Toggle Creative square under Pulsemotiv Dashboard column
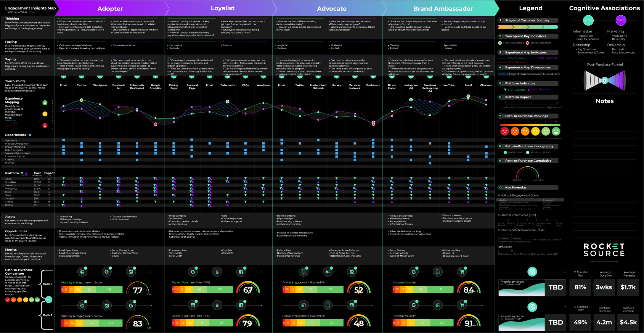 pyautogui.click(x=137, y=160)
